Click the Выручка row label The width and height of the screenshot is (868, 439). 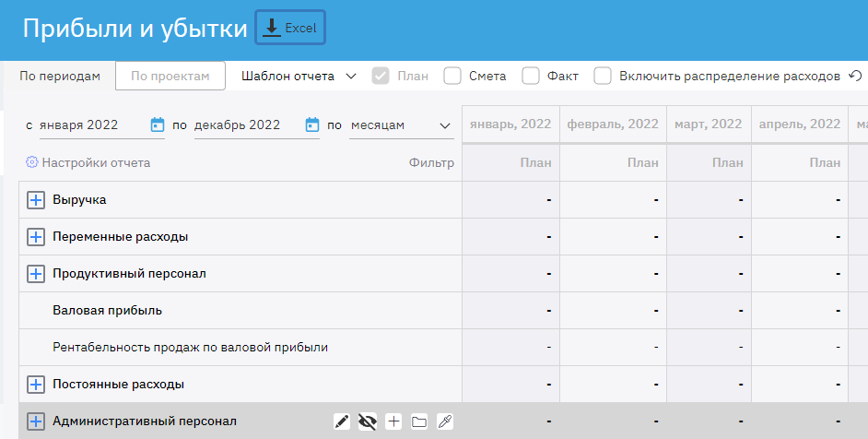click(x=79, y=199)
